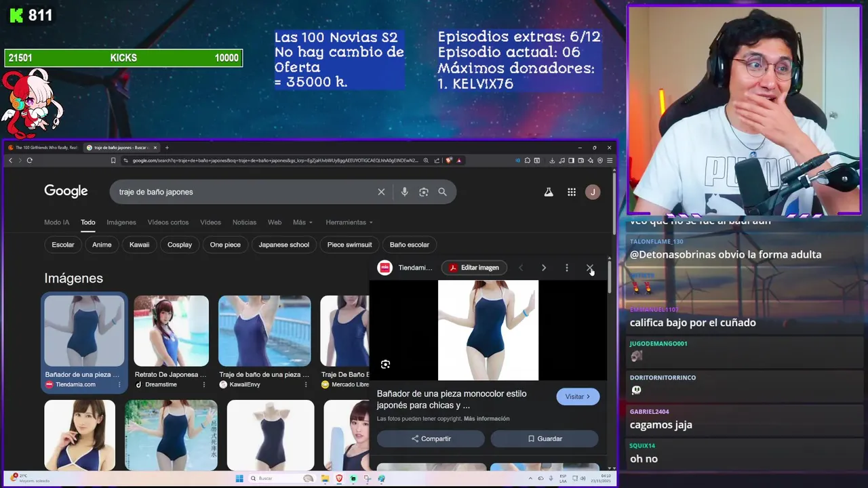The image size is (868, 488).
Task: Switch to the Modo IA tab
Action: 57,222
